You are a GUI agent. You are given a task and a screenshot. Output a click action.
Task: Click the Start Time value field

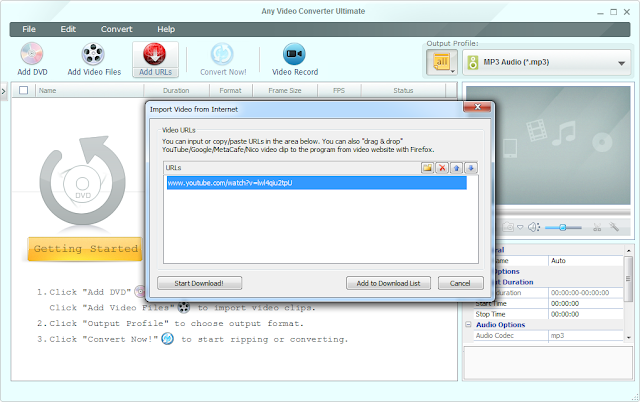coord(586,304)
